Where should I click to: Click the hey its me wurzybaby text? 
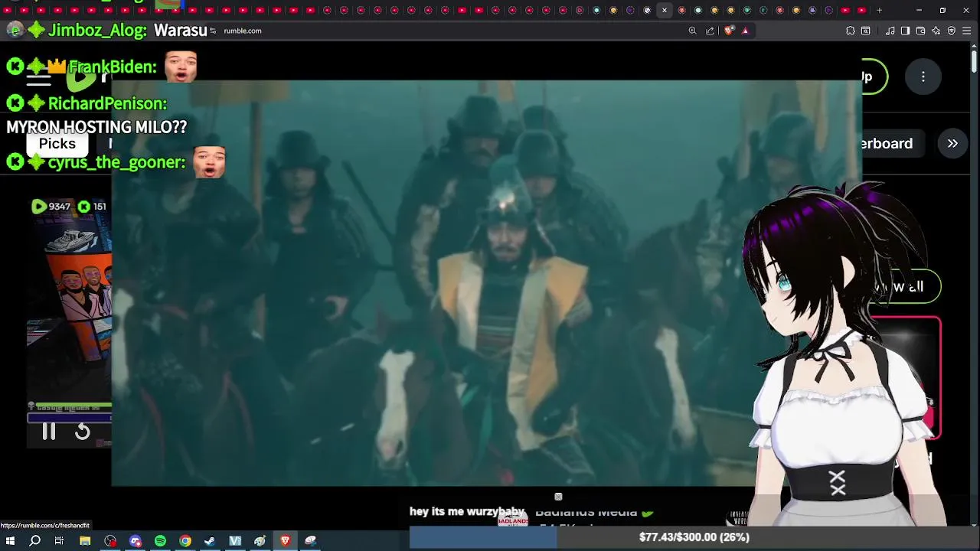(x=467, y=512)
